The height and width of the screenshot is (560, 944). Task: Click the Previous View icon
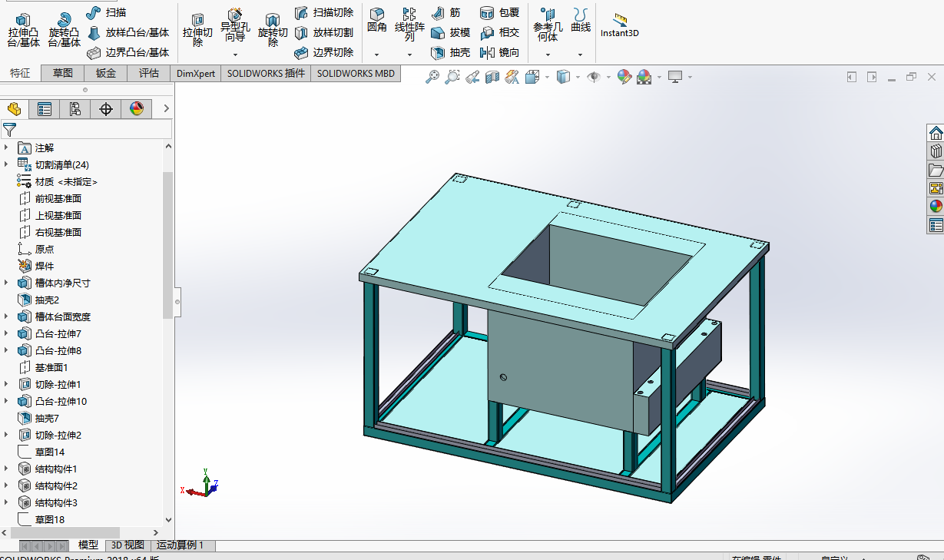472,77
